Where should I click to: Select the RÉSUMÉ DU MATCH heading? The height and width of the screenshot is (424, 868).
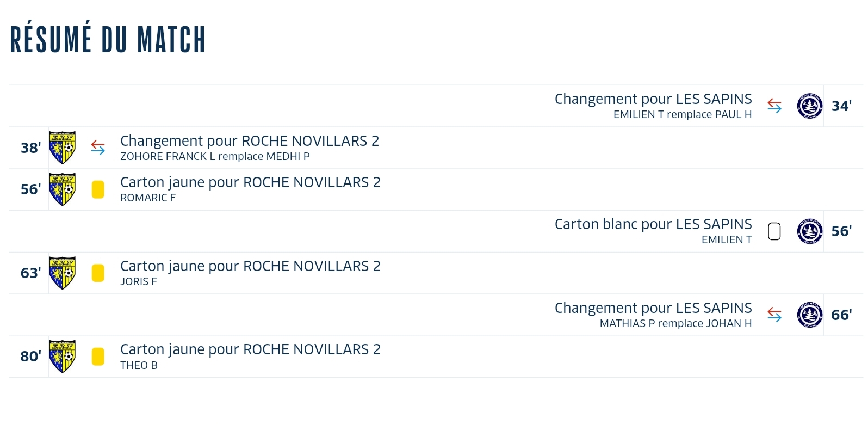coord(108,39)
